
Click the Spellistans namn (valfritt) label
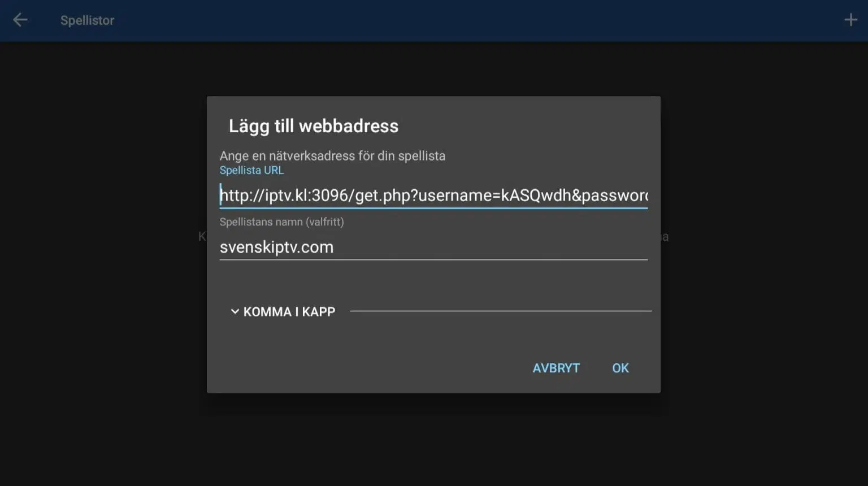click(281, 222)
